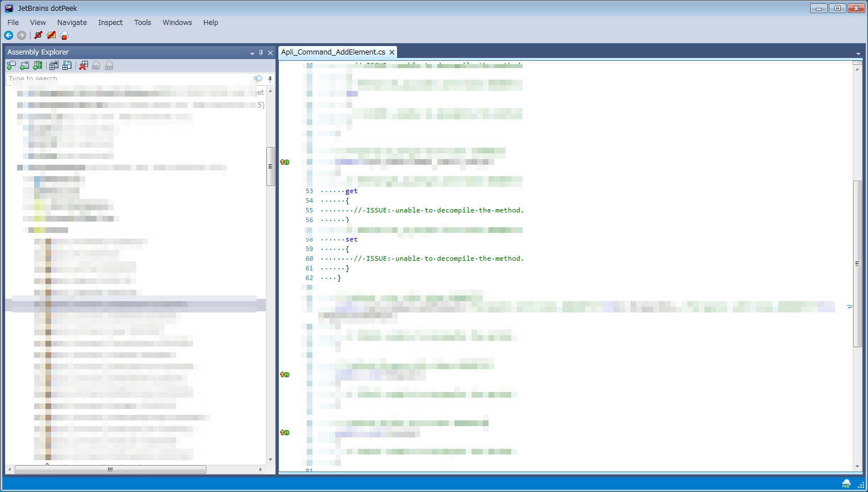868x492 pixels.
Task: Click the cloud with red stop square icon
Action: (64, 35)
